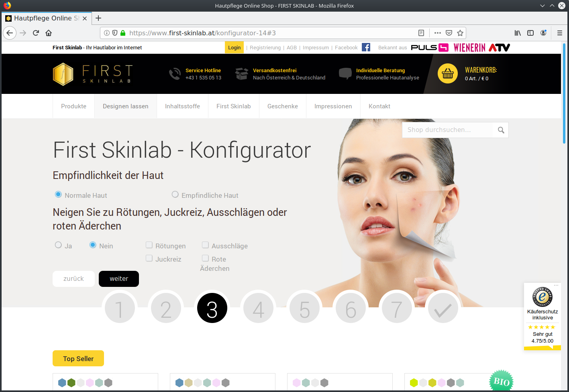The width and height of the screenshot is (569, 392).
Task: Open the page actions three-dot menu
Action: pyautogui.click(x=438, y=33)
